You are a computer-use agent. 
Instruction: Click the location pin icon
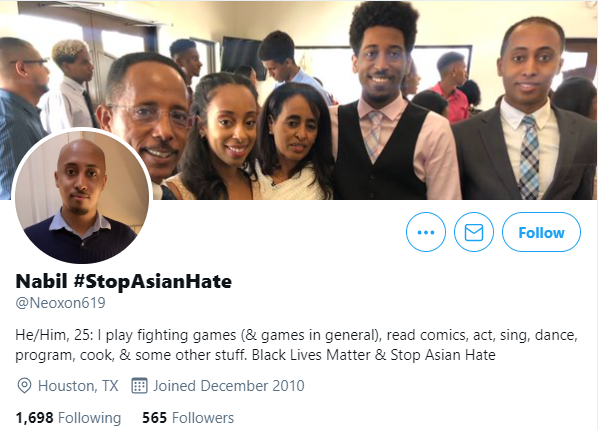[x=24, y=386]
